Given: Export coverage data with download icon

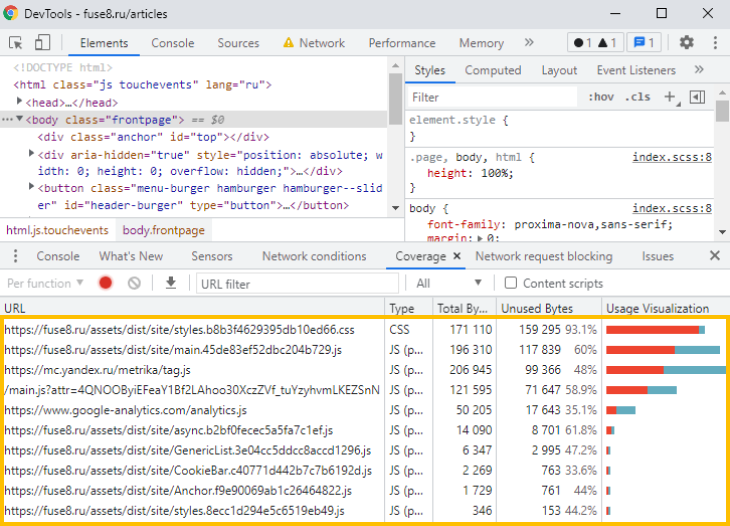Looking at the screenshot, I should [170, 283].
